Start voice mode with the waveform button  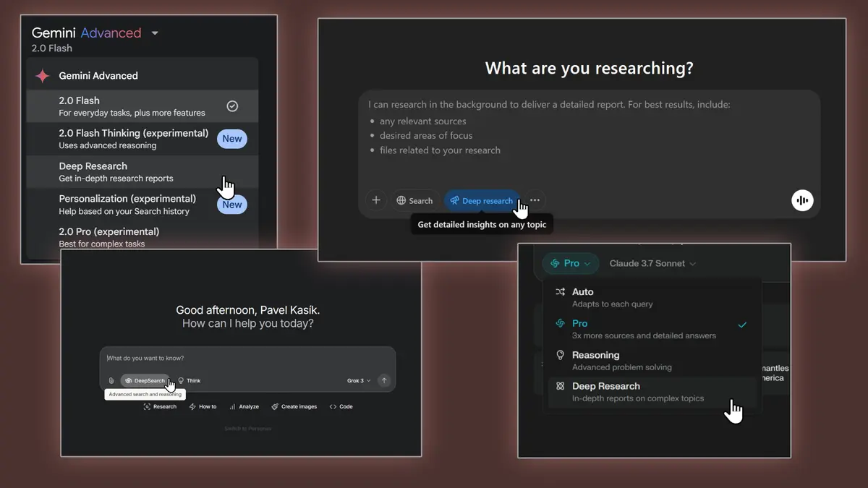(x=802, y=201)
